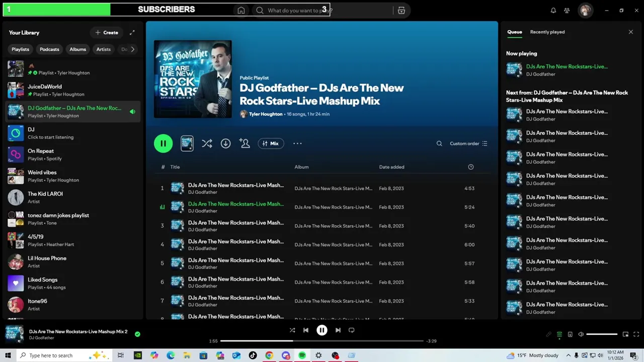This screenshot has height=362, width=644.
Task: Select the Artists filter chip
Action: (x=104, y=49)
